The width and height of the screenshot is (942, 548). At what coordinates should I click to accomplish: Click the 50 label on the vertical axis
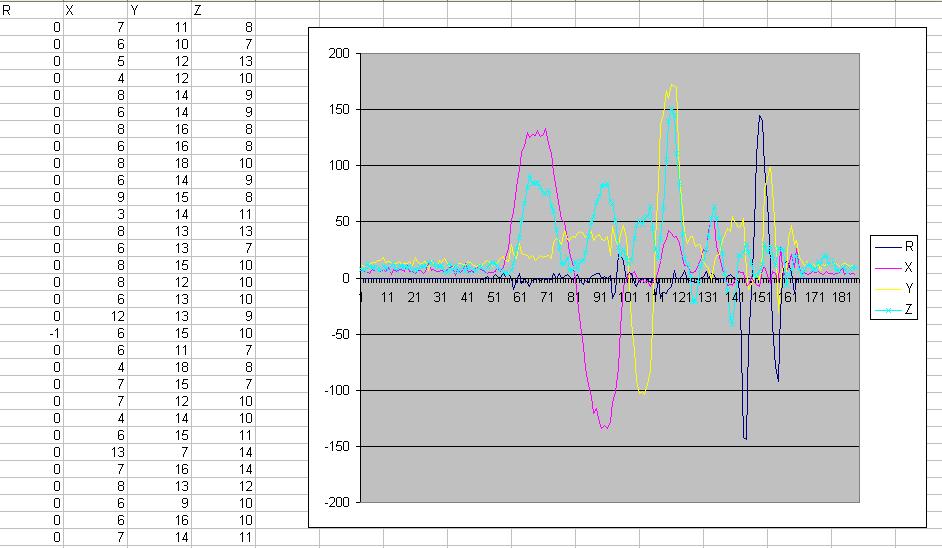point(342,222)
